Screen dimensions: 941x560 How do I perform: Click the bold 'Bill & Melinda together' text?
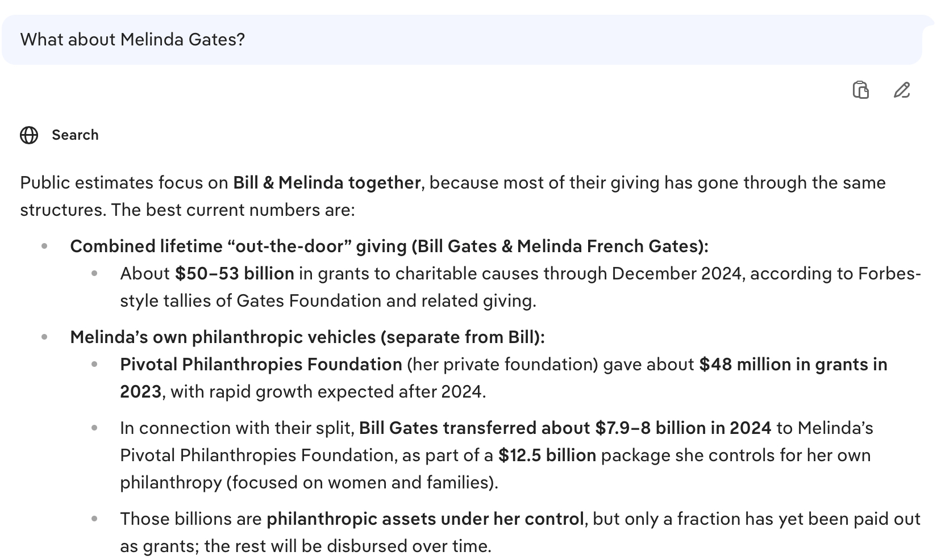[327, 183]
